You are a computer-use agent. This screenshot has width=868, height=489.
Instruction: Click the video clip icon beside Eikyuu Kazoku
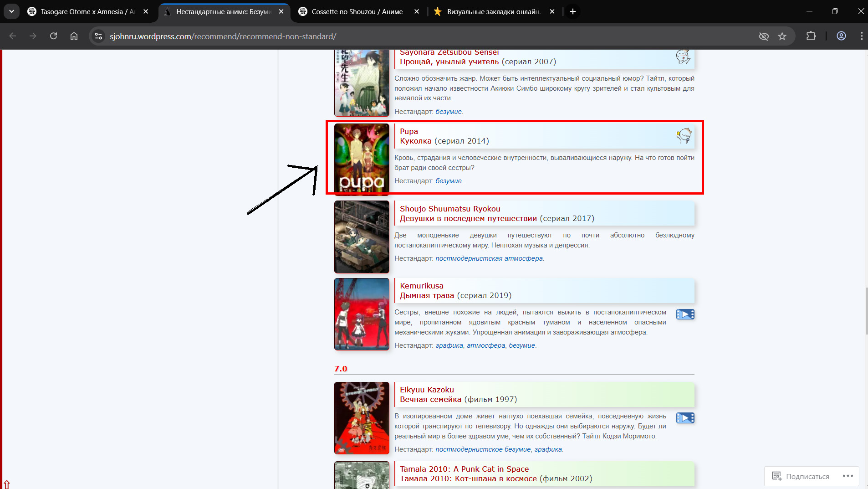[685, 418]
